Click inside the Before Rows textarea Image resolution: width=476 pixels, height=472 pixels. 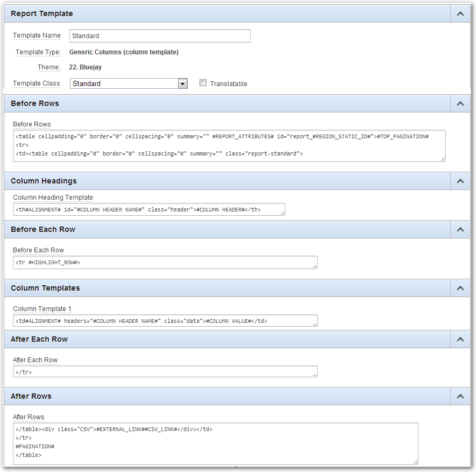(x=229, y=146)
